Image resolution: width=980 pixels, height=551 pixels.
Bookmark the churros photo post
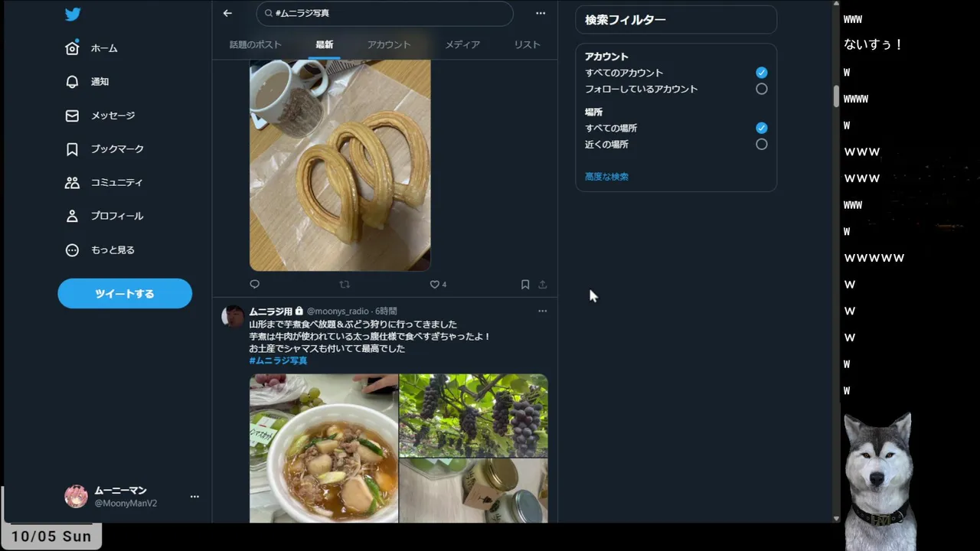tap(525, 284)
